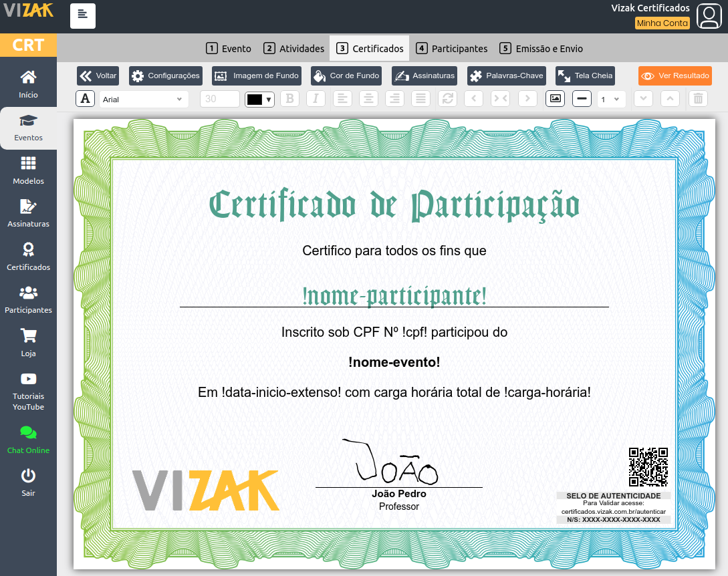Click the Cor de Fundo button

(x=346, y=76)
